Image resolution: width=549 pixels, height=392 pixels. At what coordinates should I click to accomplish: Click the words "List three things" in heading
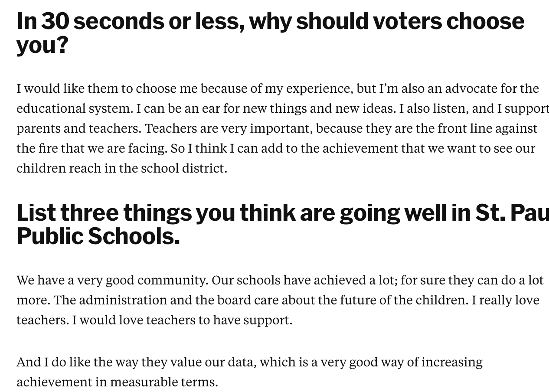pyautogui.click(x=104, y=213)
